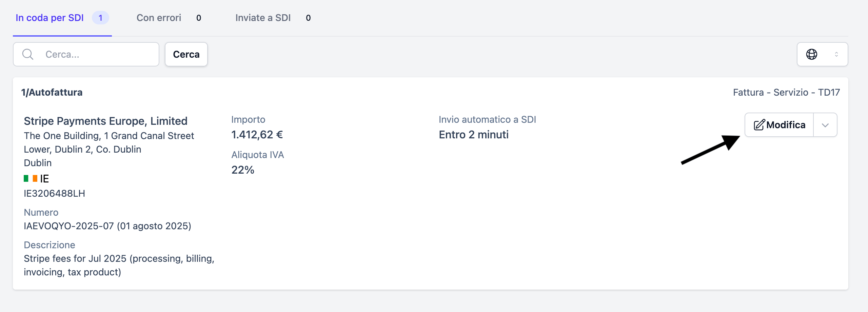Focus the Cerca... search field
868x312 pixels.
tap(86, 54)
